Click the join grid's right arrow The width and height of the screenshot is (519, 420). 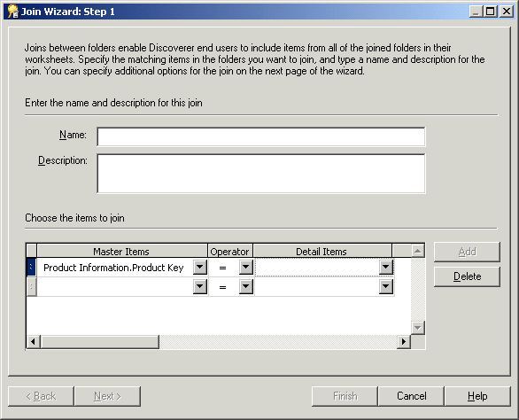coord(404,341)
